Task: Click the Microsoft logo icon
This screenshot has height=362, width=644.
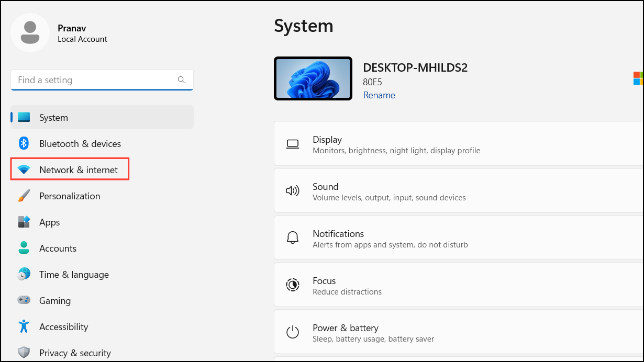Action: pyautogui.click(x=638, y=78)
